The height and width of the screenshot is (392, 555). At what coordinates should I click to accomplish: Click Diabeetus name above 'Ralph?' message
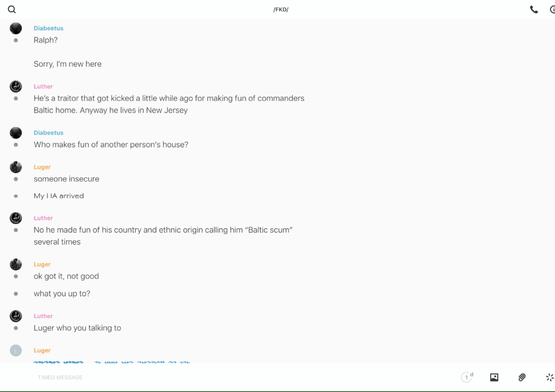coord(48,28)
